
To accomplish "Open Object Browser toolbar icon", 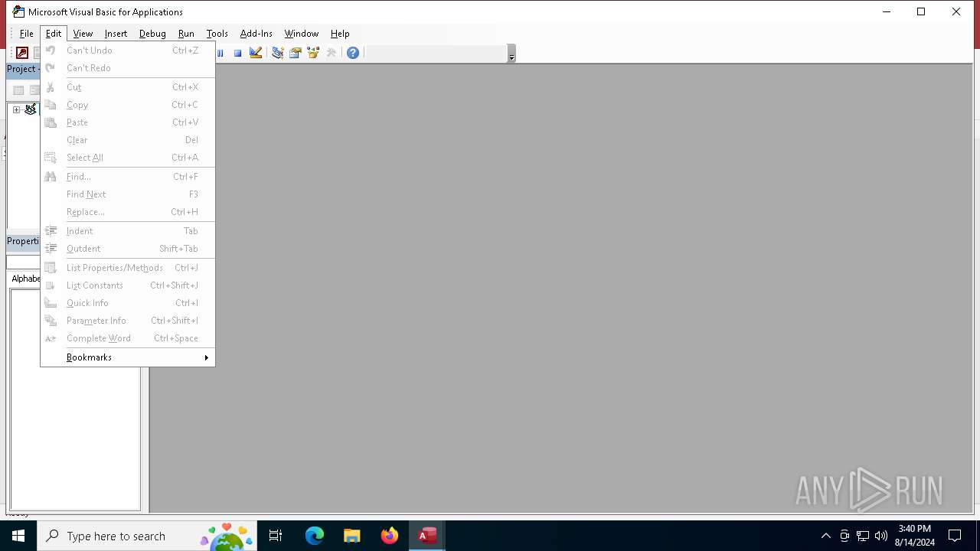I will pyautogui.click(x=313, y=53).
